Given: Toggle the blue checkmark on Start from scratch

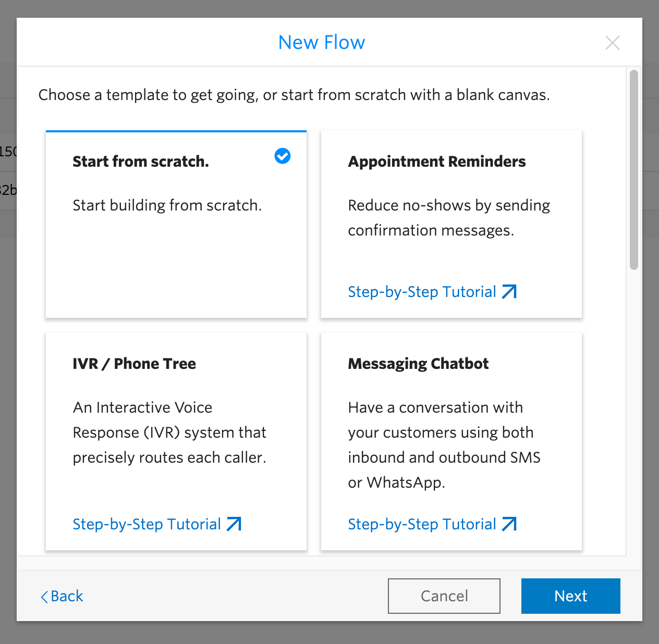Looking at the screenshot, I should (283, 156).
